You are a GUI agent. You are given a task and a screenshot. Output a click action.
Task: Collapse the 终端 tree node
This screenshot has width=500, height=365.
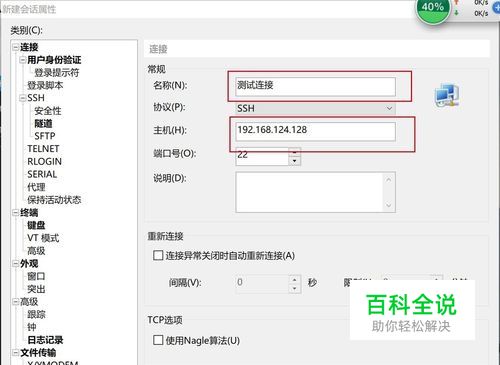coord(15,213)
